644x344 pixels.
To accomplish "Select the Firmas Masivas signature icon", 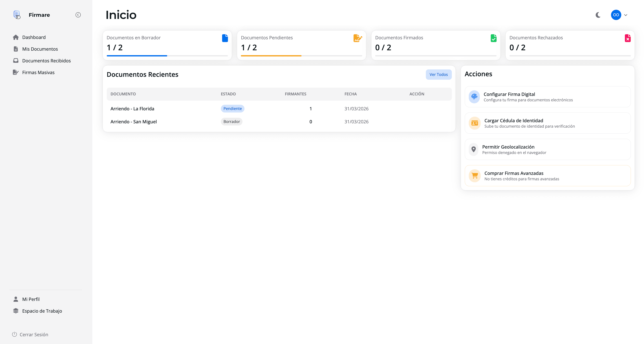I will click(16, 72).
